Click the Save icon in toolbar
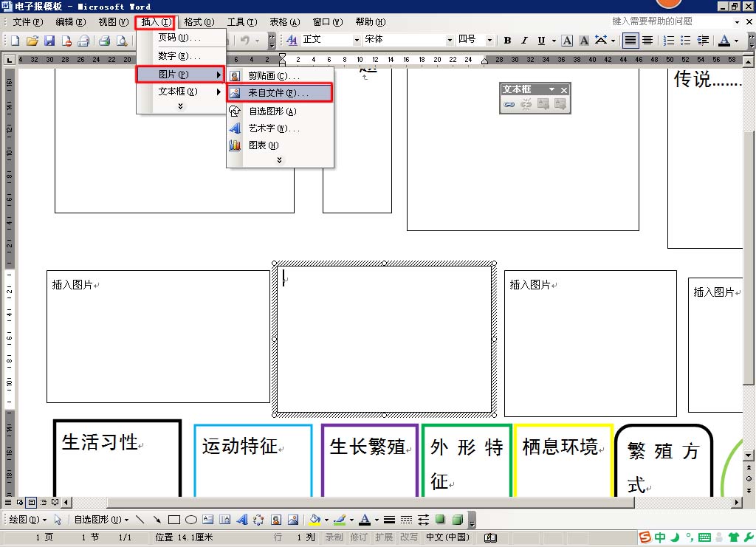 [x=49, y=41]
